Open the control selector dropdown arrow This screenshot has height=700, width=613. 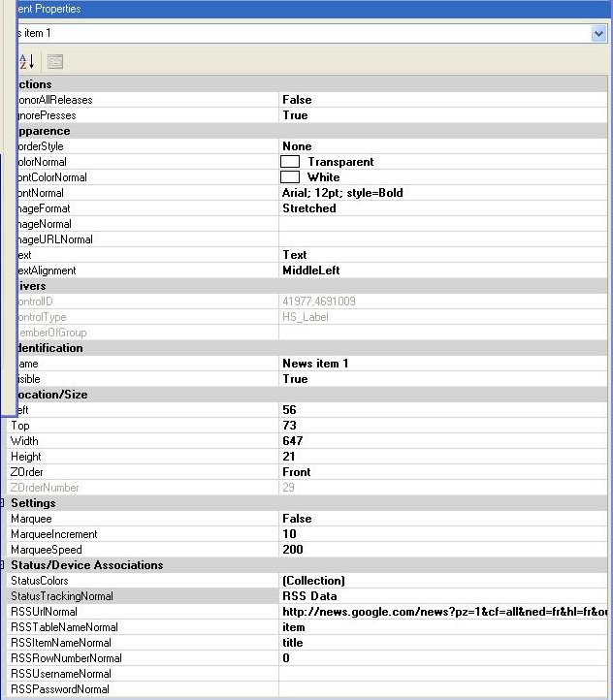(598, 34)
